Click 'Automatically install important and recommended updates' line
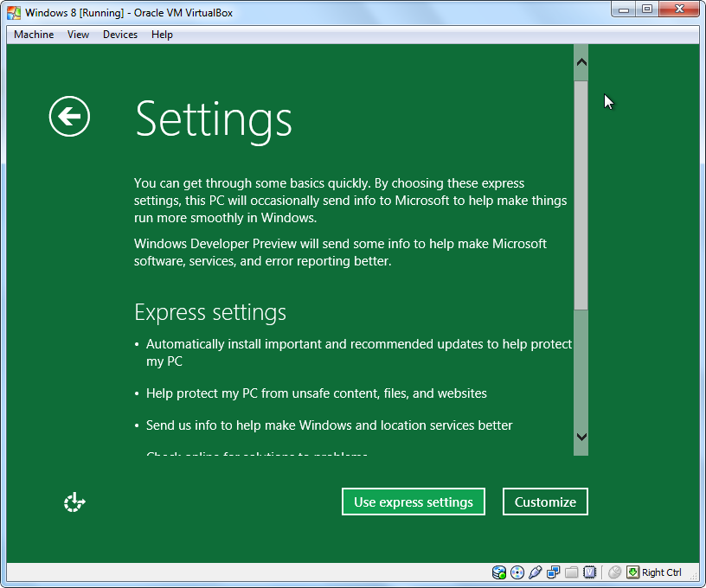Image resolution: width=706 pixels, height=588 pixels. pos(359,353)
